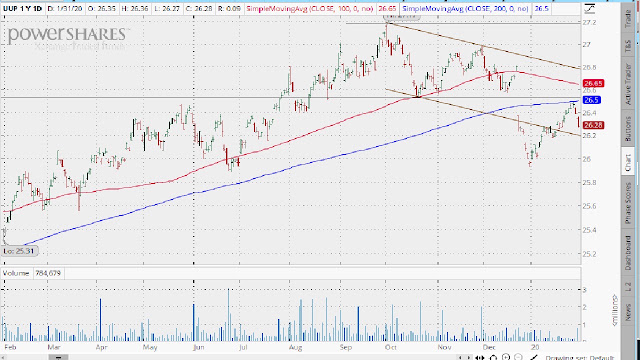Click the 26.65 value after the 100 SMA
Image resolution: width=640 pixels, height=360 pixels.
click(387, 8)
